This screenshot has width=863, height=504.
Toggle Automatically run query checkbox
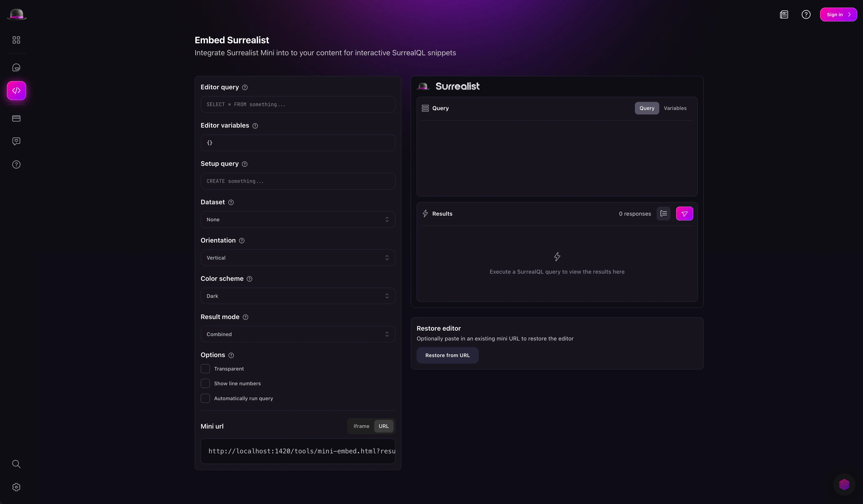coord(205,398)
